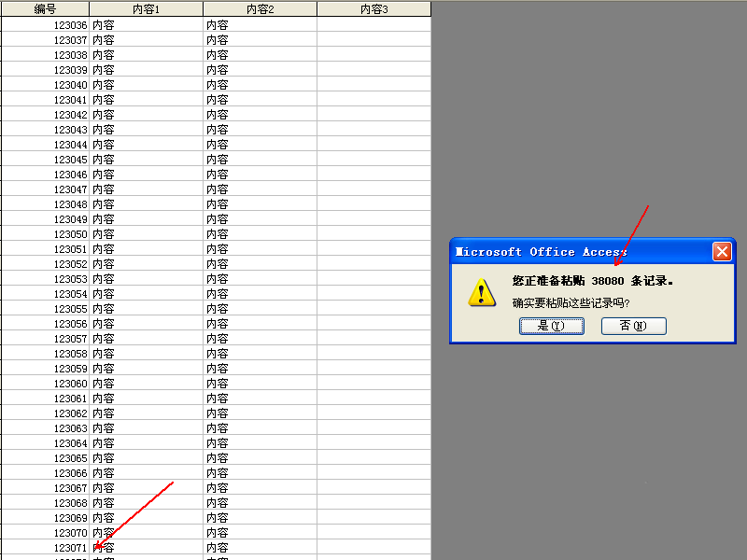This screenshot has width=747, height=560.
Task: Click cell with number 123049
Action: coord(45,219)
